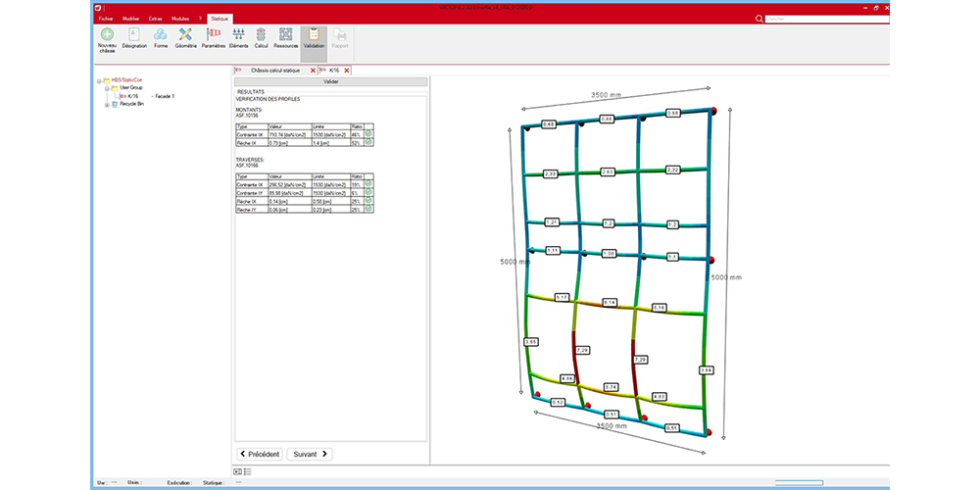Open the Fichier menu
The width and height of the screenshot is (980, 490).
105,18
